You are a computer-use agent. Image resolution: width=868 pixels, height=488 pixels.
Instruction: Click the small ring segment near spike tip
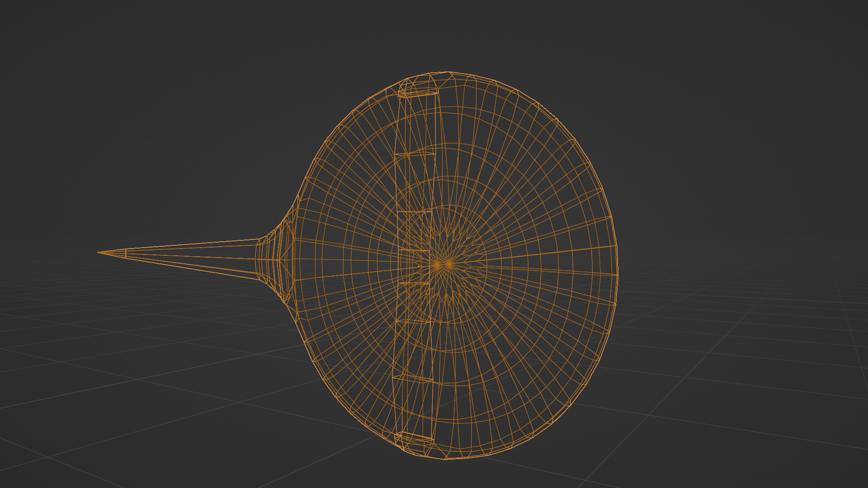coord(125,253)
